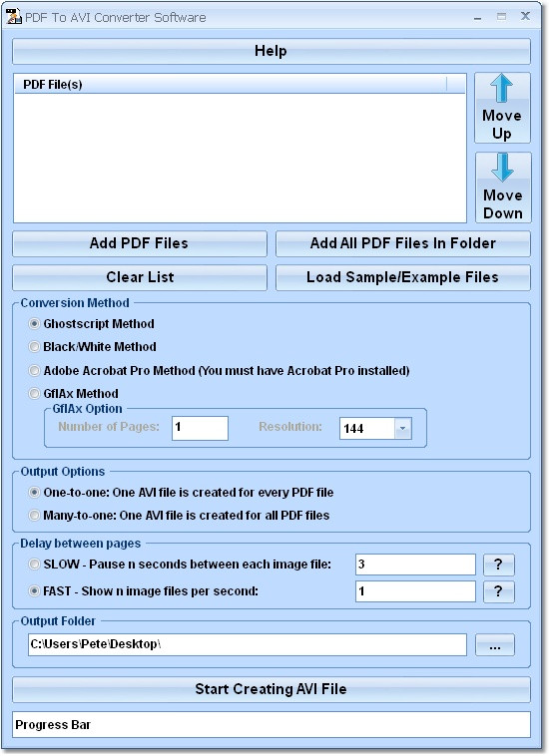
Task: Select Ghostscript Method radio button
Action: (x=34, y=324)
